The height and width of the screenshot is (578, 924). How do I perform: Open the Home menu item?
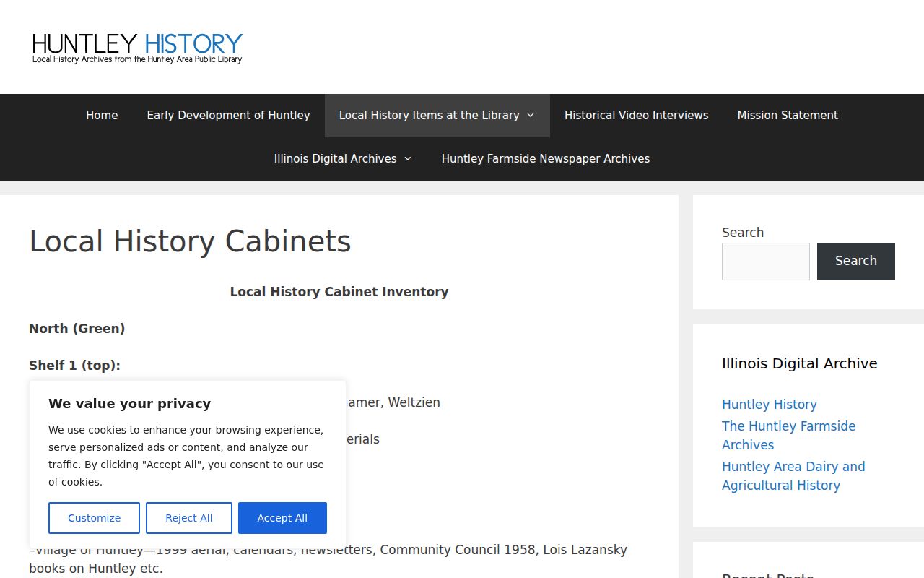[102, 116]
